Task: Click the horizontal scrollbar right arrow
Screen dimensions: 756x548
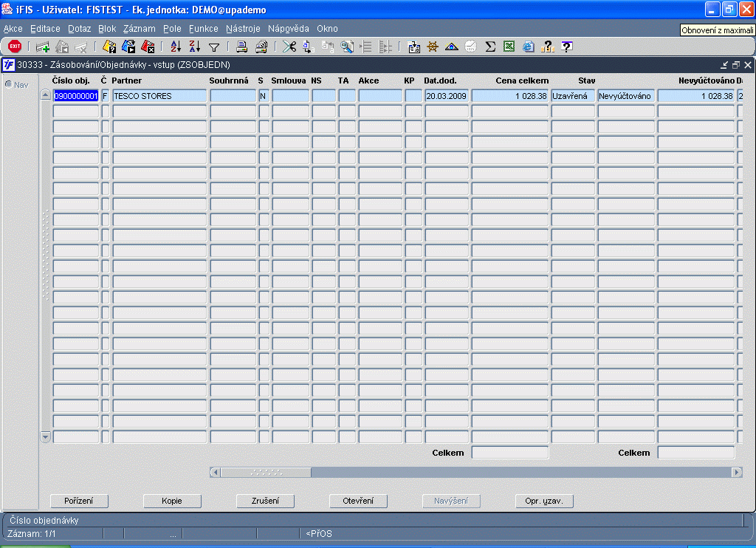Action: pyautogui.click(x=737, y=472)
